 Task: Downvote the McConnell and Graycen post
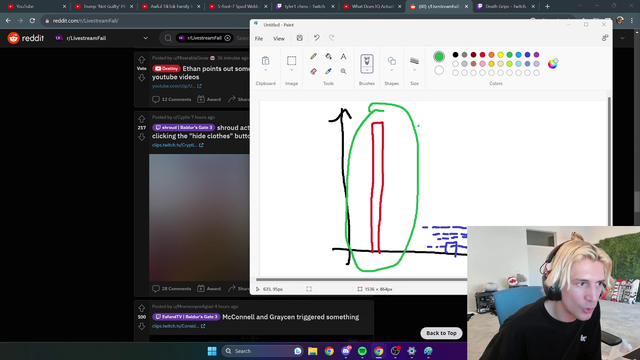pyautogui.click(x=142, y=326)
